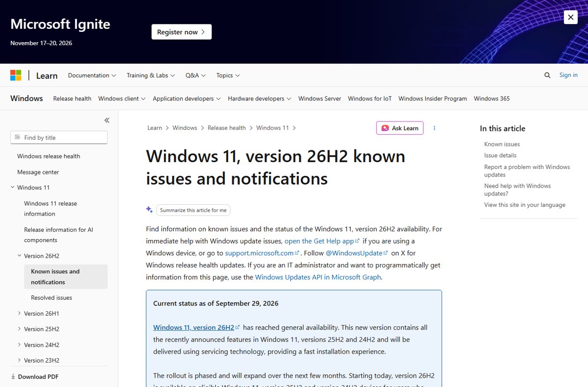Close the Microsoft Ignite banner
The height and width of the screenshot is (387, 588).
[x=570, y=17]
